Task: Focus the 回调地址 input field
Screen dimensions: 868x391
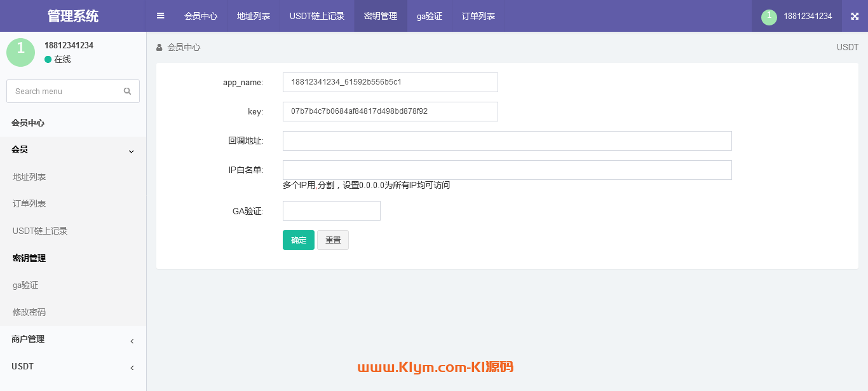Action: [507, 141]
